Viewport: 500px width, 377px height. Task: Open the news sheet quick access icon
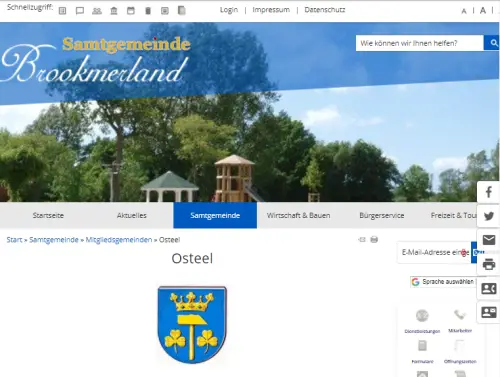[x=165, y=11]
